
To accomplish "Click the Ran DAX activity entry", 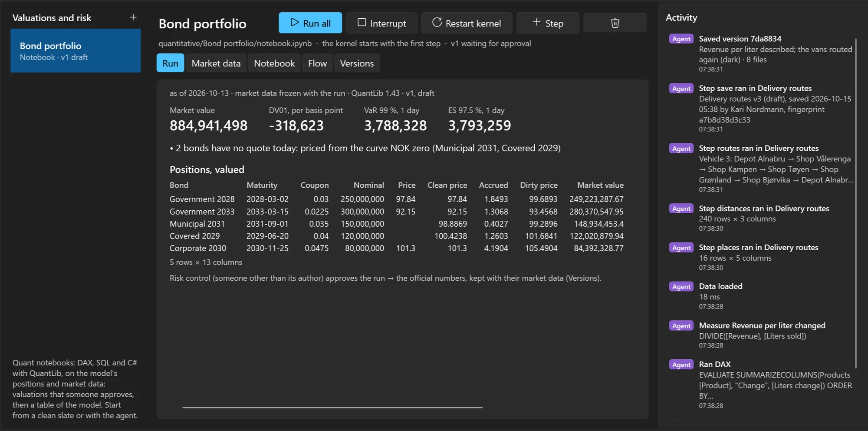I will coord(762,385).
